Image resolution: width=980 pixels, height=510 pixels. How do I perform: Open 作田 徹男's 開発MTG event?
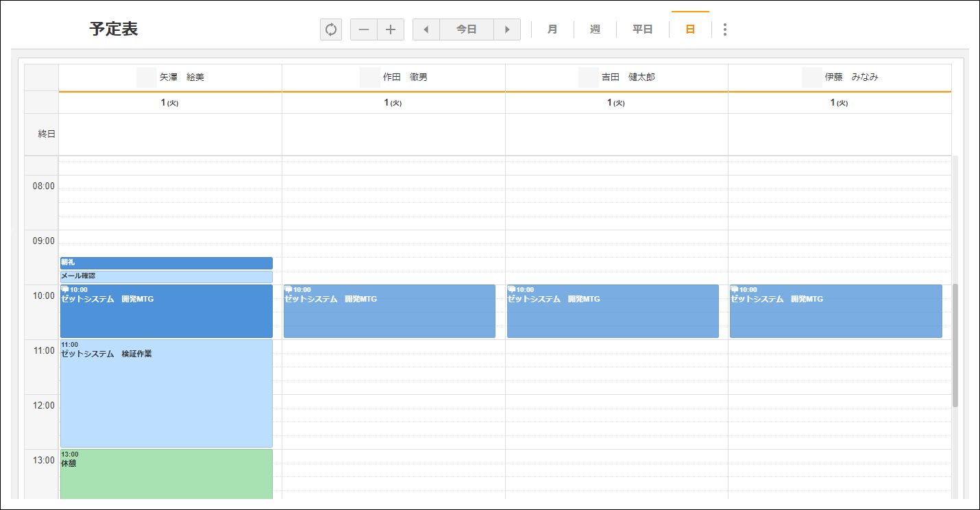tap(389, 311)
